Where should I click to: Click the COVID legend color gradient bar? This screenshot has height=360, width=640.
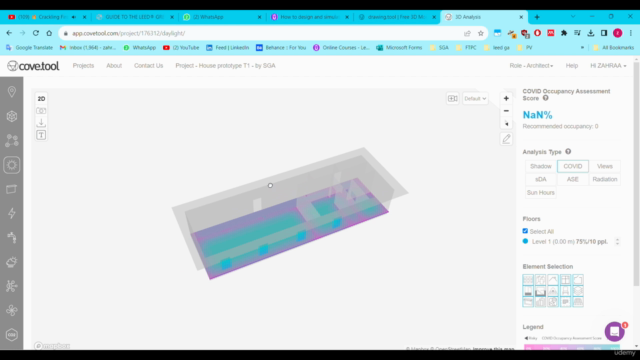pyautogui.click(x=571, y=347)
